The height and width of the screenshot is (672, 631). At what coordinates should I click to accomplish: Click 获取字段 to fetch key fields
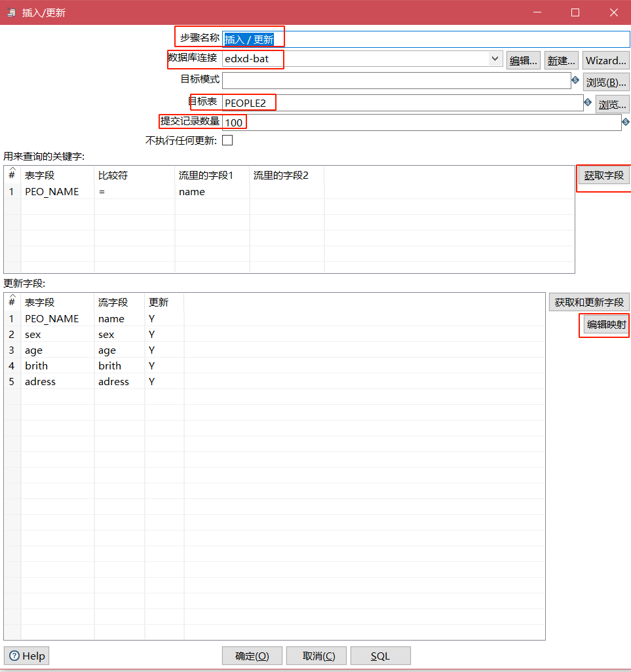603,176
